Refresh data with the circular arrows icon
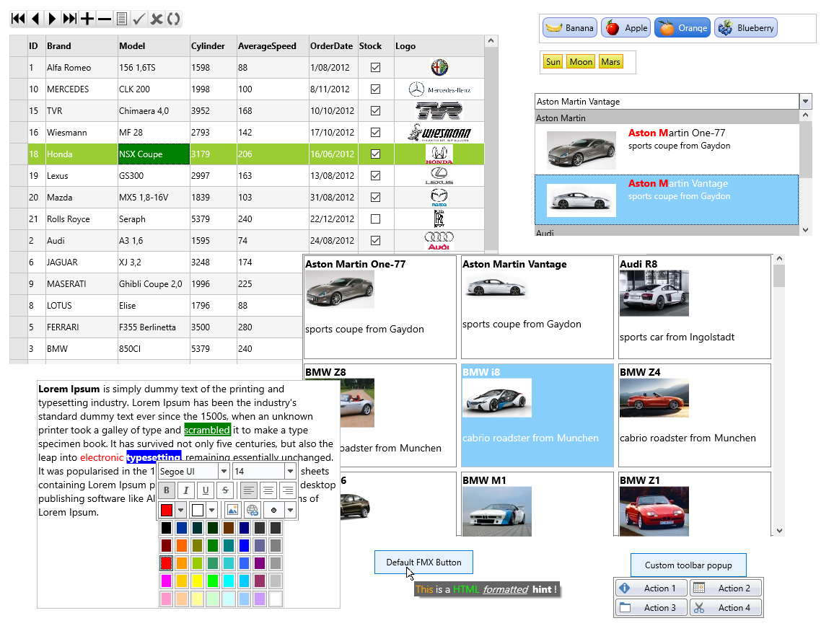This screenshot has width=834, height=644. 174,19
